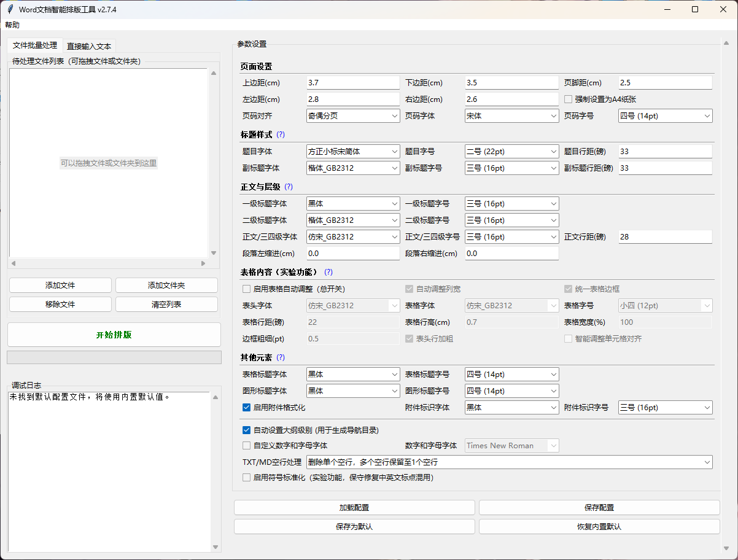The image size is (738, 560).
Task: Open 一级标题字体 dropdown (黑体)
Action: pos(353,203)
